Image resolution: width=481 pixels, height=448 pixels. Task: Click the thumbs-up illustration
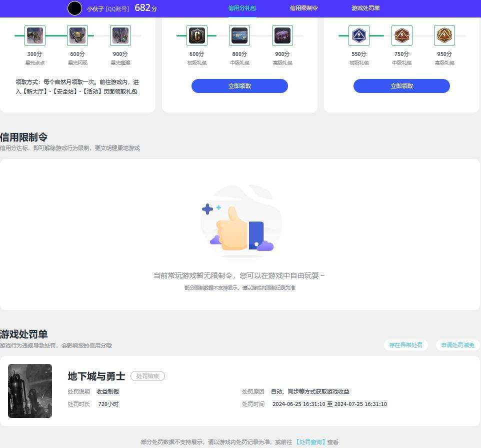click(241, 221)
